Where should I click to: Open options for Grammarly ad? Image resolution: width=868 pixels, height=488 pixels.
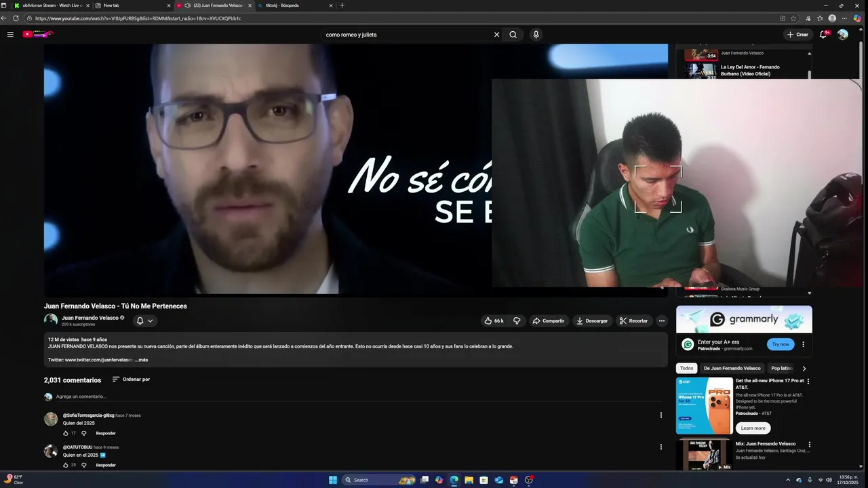[803, 344]
